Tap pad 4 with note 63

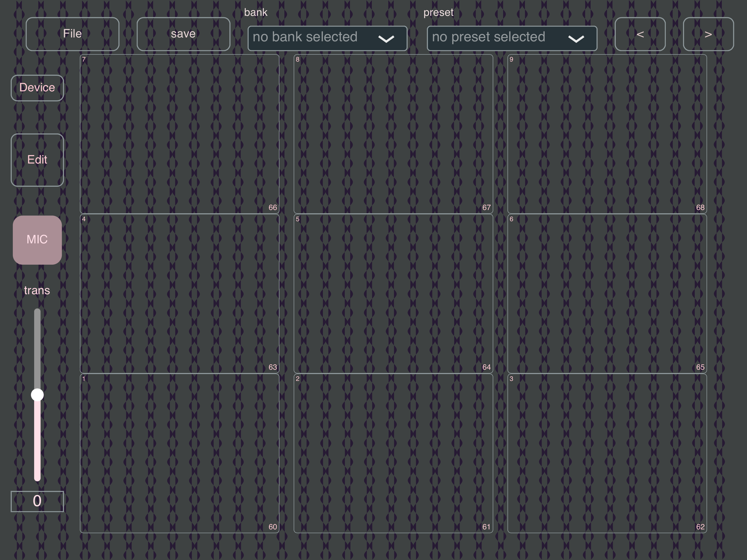click(x=179, y=293)
